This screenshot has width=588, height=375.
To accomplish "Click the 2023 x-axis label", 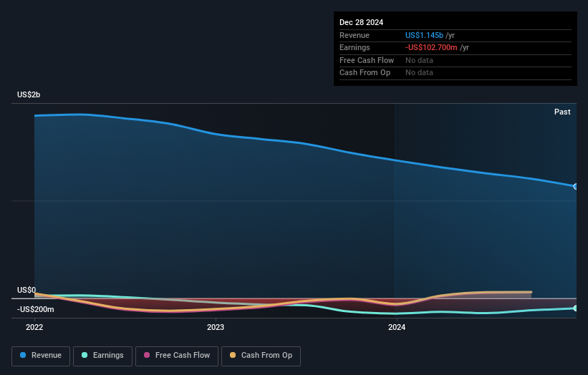I will click(216, 327).
